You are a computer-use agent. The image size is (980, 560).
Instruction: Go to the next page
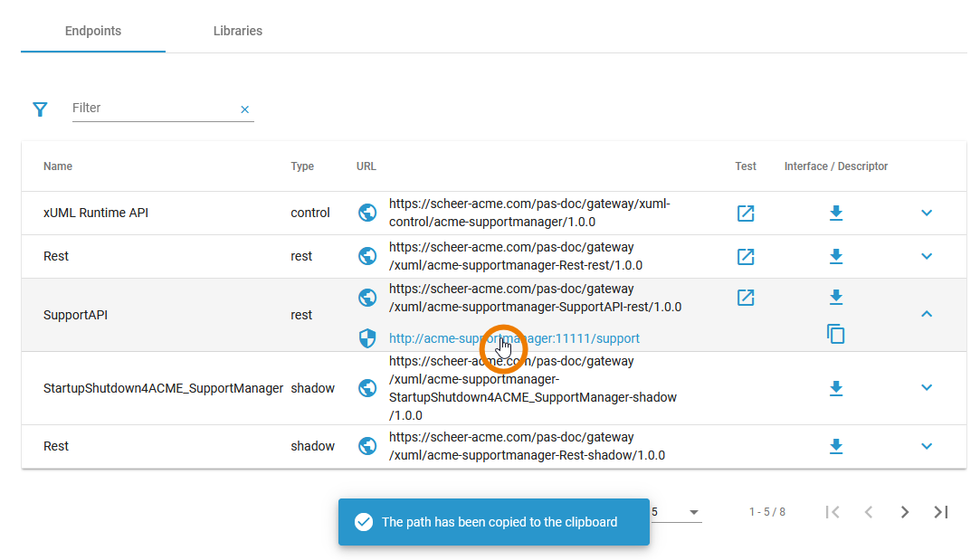pos(905,512)
